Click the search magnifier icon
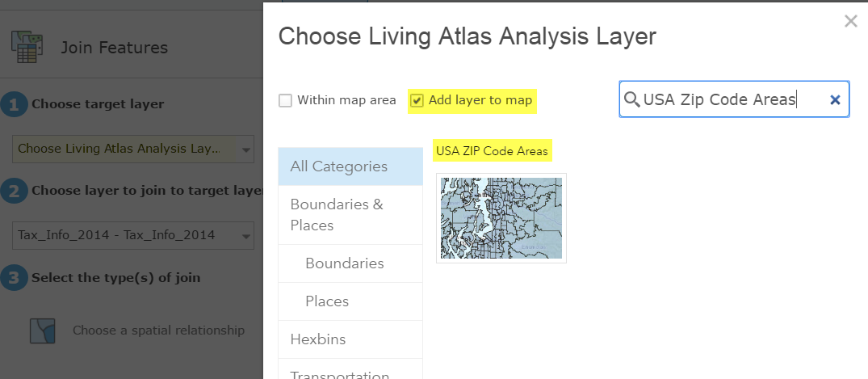Viewport: 868px width, 379px height. 631,99
